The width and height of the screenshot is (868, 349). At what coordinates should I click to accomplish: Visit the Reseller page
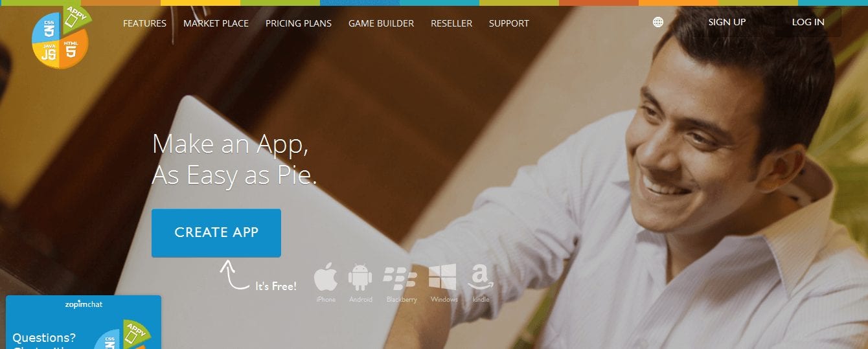(451, 23)
